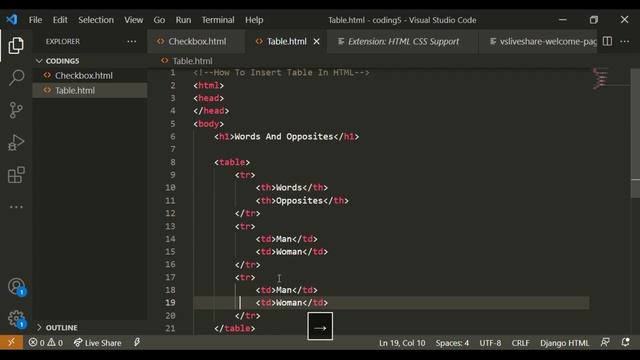
Task: Open the Search view in activity bar
Action: [16, 77]
